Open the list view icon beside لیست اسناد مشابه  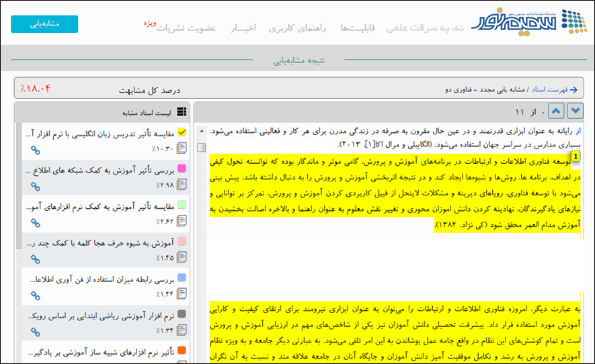pyautogui.click(x=182, y=111)
